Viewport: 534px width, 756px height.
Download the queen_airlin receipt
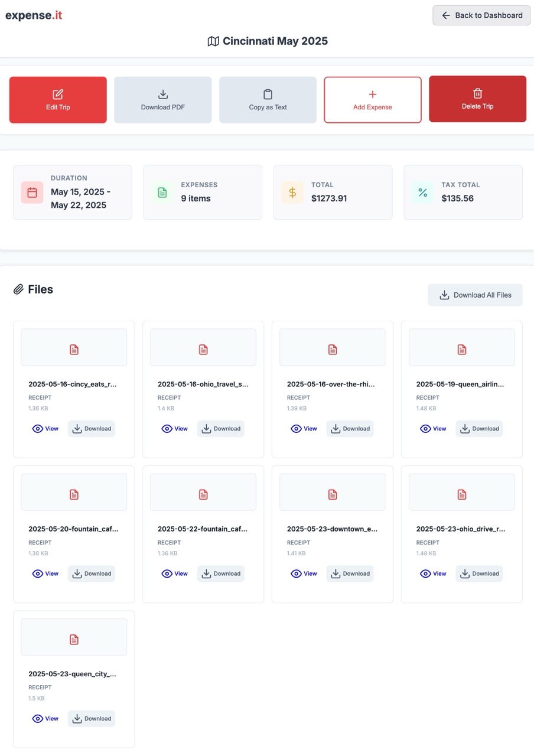pyautogui.click(x=480, y=429)
